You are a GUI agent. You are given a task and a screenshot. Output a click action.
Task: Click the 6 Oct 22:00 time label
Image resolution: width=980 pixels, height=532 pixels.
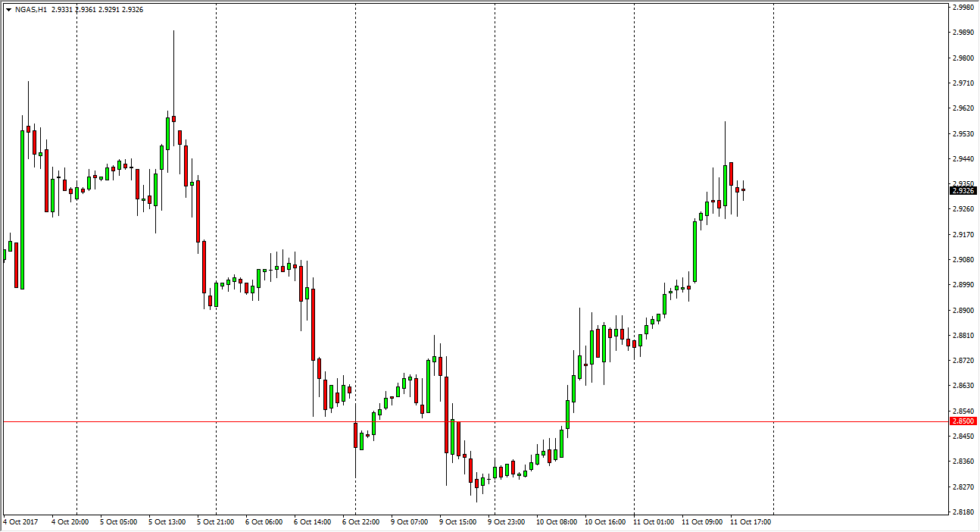(x=360, y=522)
